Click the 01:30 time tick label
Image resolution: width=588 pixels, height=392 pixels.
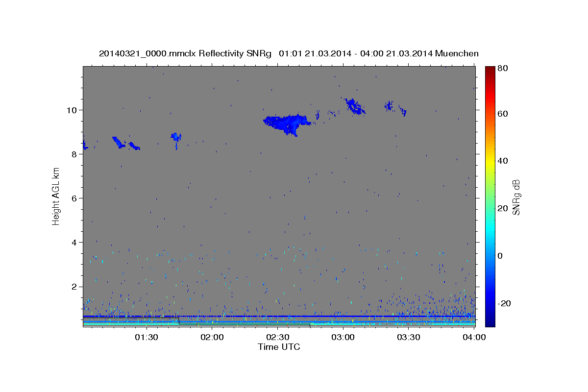(146, 338)
